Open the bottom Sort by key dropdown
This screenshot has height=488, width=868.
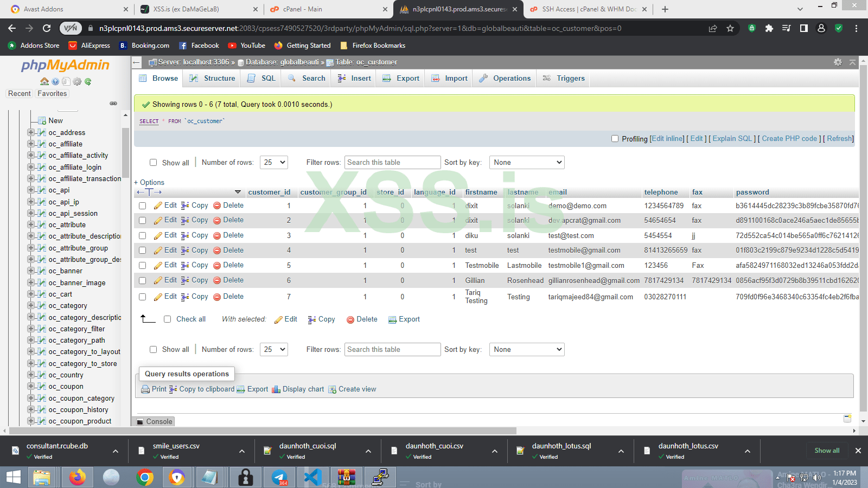click(527, 350)
